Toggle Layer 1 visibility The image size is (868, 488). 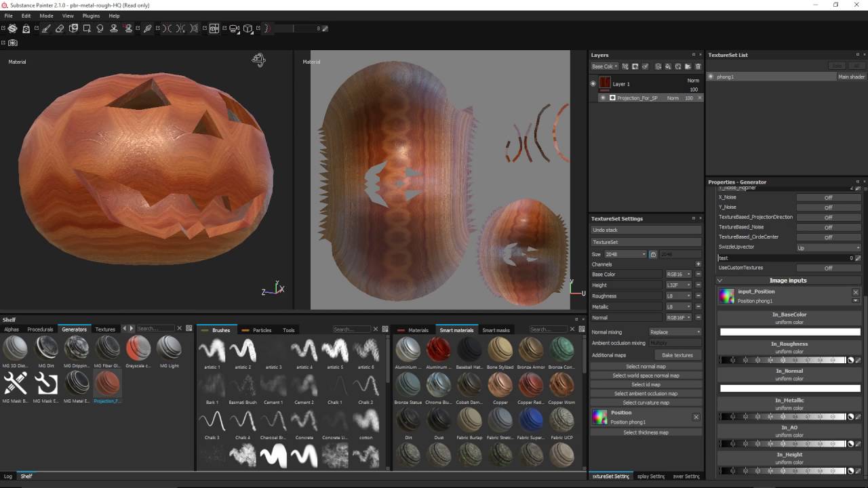click(593, 83)
